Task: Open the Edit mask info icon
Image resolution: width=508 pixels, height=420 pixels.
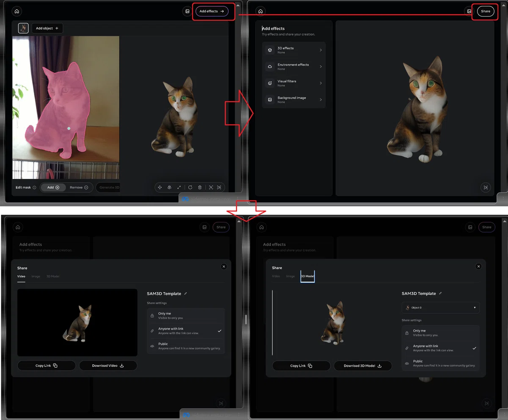Action: point(34,187)
